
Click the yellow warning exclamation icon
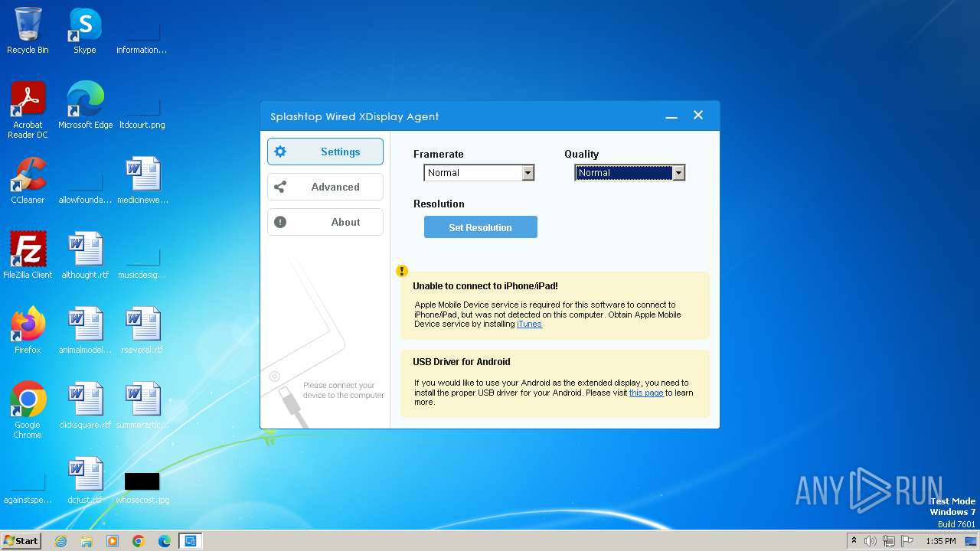pyautogui.click(x=402, y=271)
